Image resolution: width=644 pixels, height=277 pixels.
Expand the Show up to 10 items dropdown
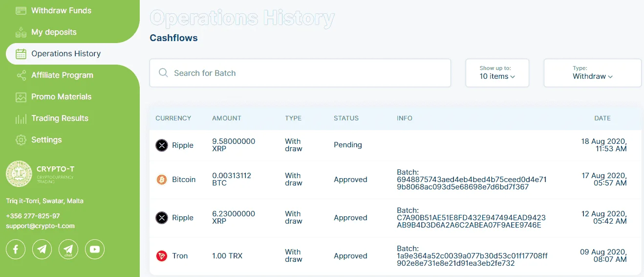pyautogui.click(x=497, y=73)
